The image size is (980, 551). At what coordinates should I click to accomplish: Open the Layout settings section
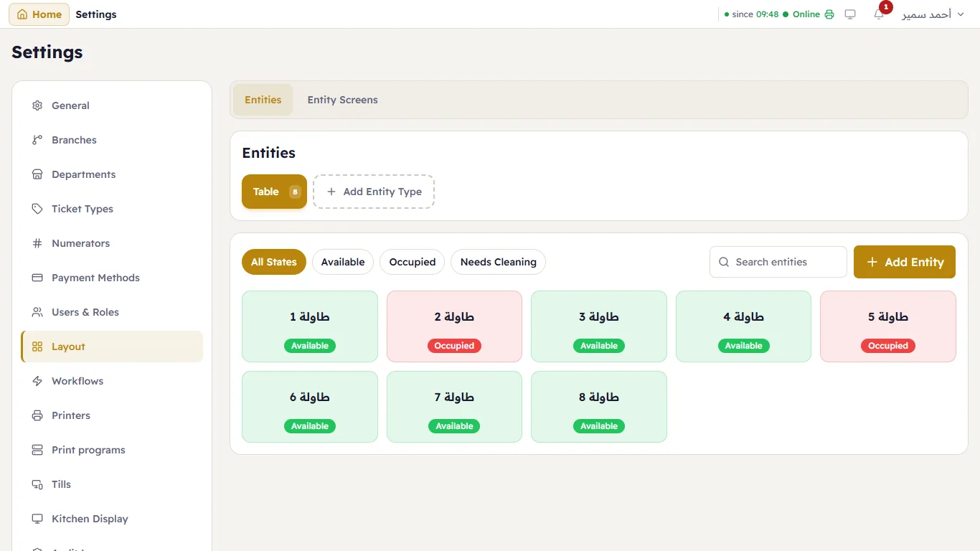tap(112, 347)
